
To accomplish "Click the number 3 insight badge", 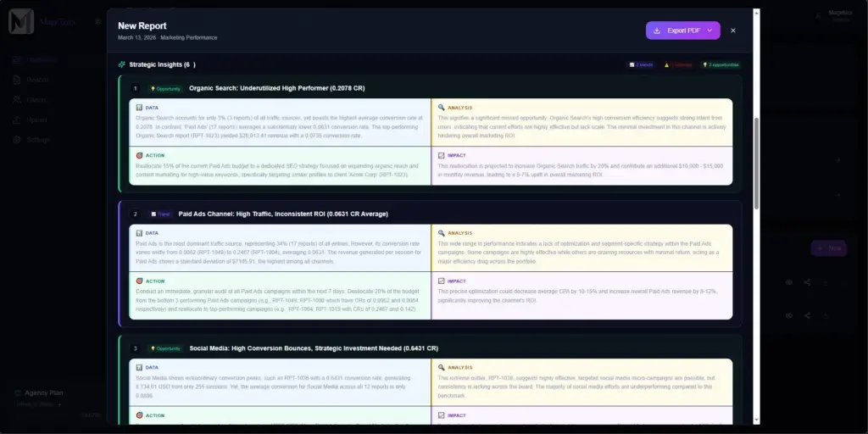I will tap(135, 348).
